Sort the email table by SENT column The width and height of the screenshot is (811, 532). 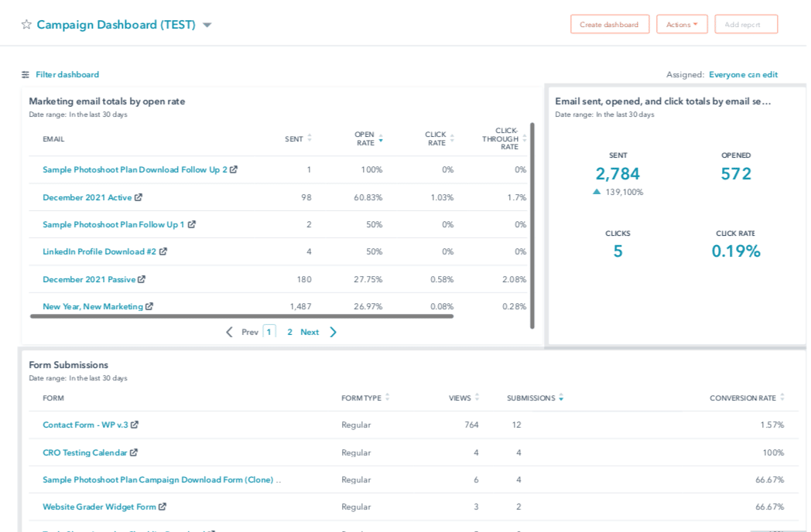click(x=308, y=138)
